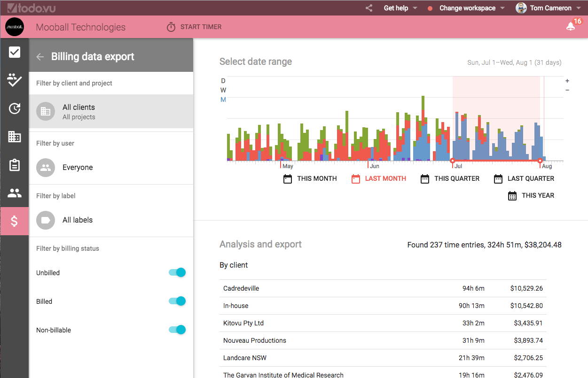Switch chart to daily view D
The width and height of the screenshot is (588, 378).
(223, 81)
